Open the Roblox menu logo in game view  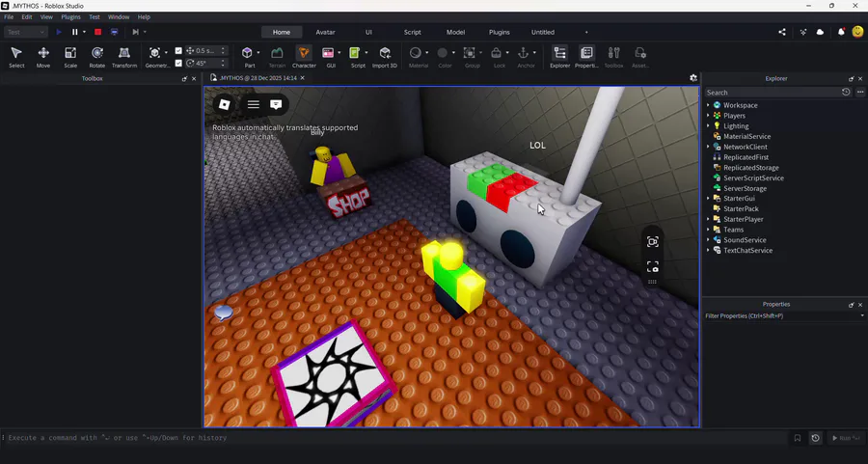tap(224, 104)
